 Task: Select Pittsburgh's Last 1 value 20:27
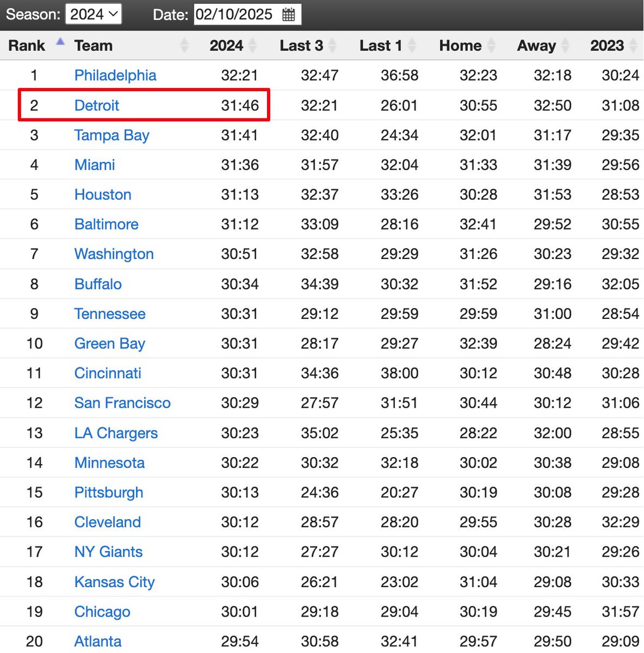tap(399, 492)
